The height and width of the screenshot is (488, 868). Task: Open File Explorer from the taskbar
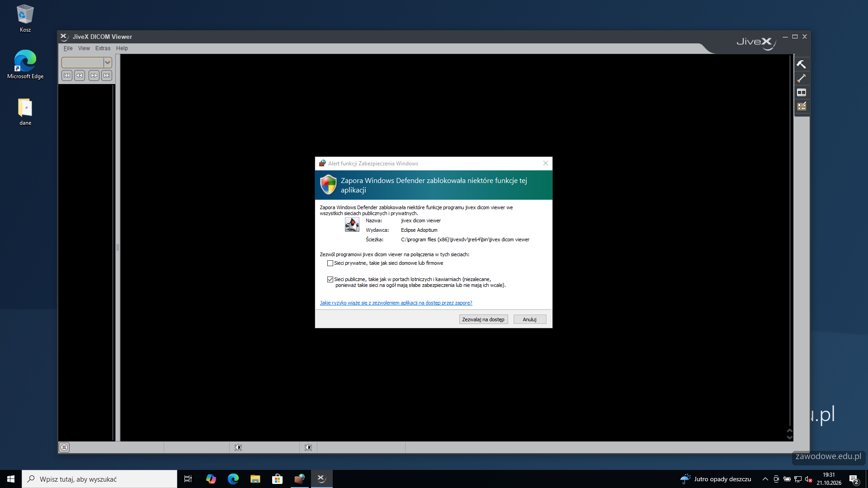point(255,479)
